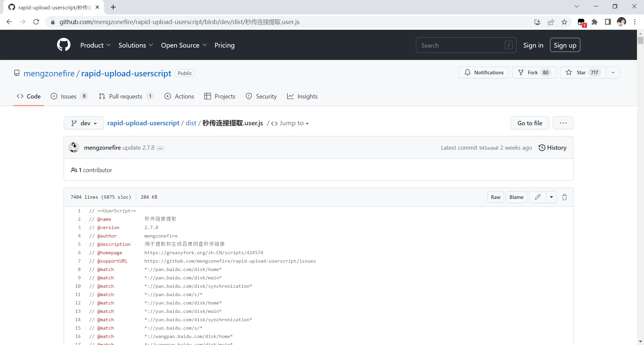Open the Blame view

[516, 197]
